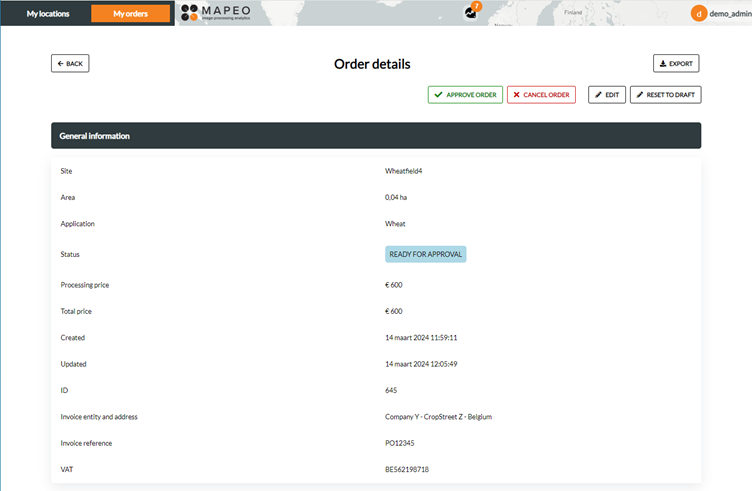
Task: Export the order details
Action: 676,63
